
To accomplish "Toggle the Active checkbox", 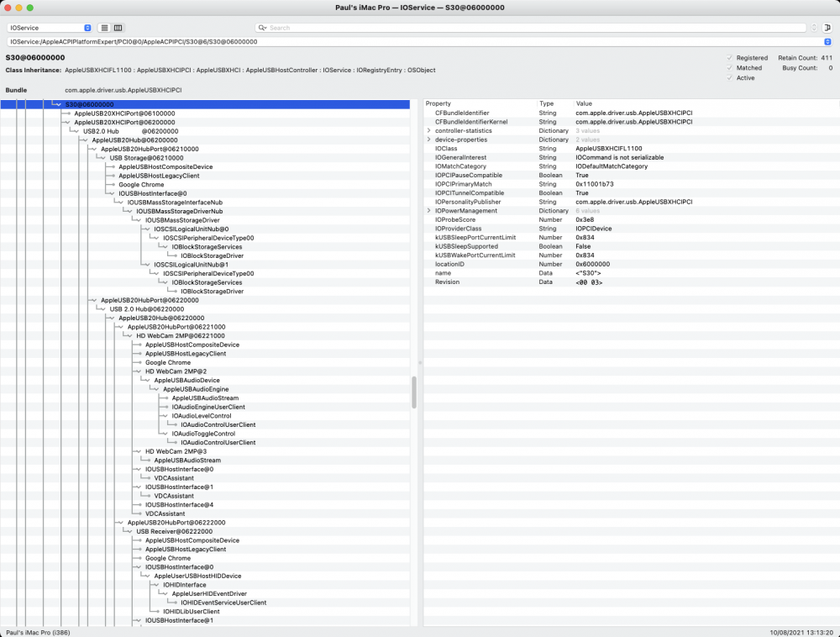I will tap(729, 78).
